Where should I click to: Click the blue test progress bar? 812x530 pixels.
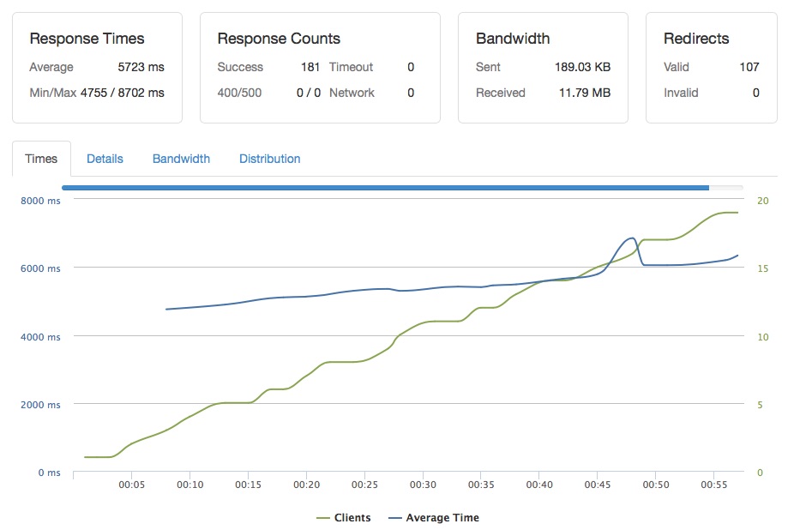click(x=385, y=188)
